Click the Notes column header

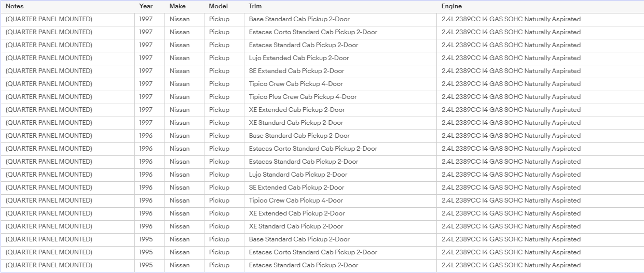pyautogui.click(x=15, y=6)
